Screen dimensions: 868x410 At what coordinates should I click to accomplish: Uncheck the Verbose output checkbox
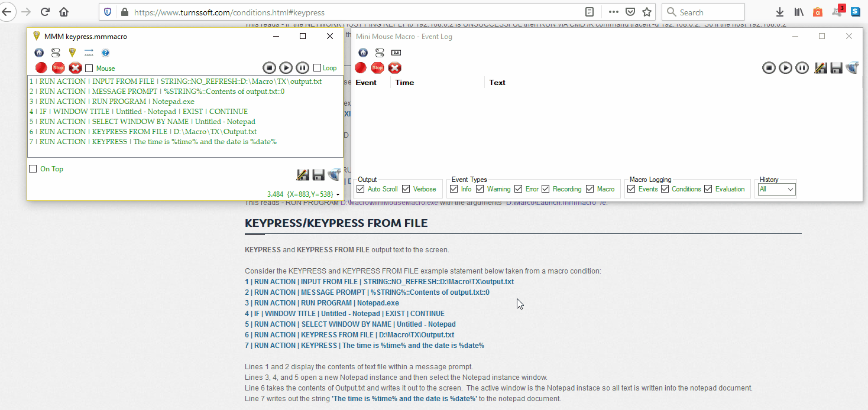click(406, 189)
